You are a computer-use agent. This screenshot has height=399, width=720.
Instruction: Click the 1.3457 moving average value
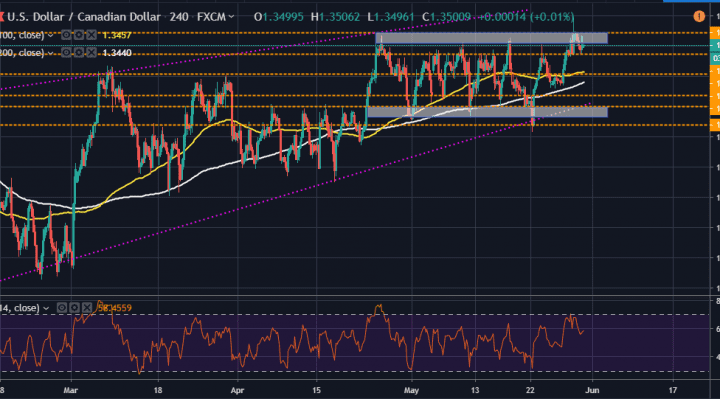(x=117, y=35)
